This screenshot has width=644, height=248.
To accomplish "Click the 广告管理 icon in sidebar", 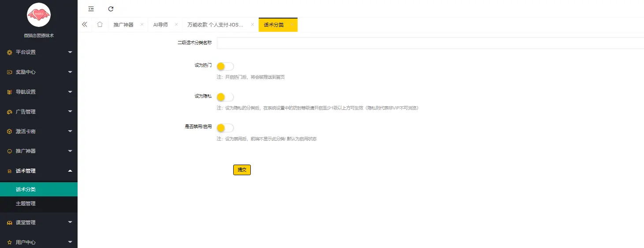I will coord(9,112).
